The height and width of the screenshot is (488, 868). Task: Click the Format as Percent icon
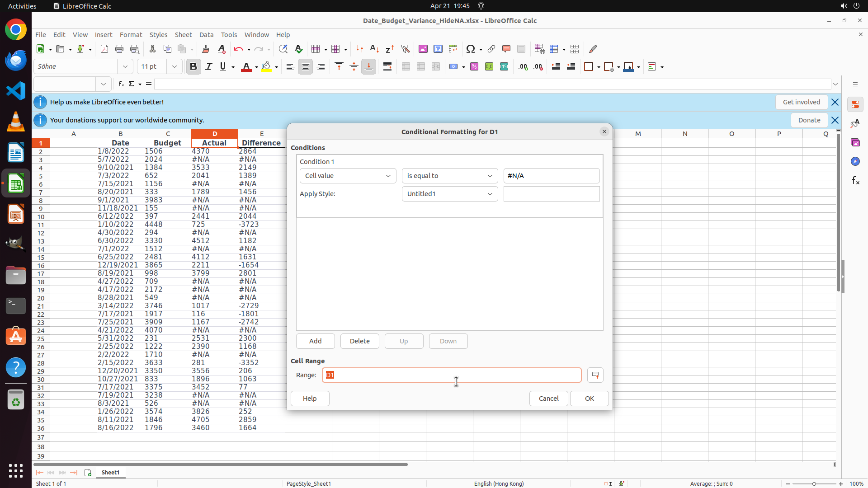474,67
